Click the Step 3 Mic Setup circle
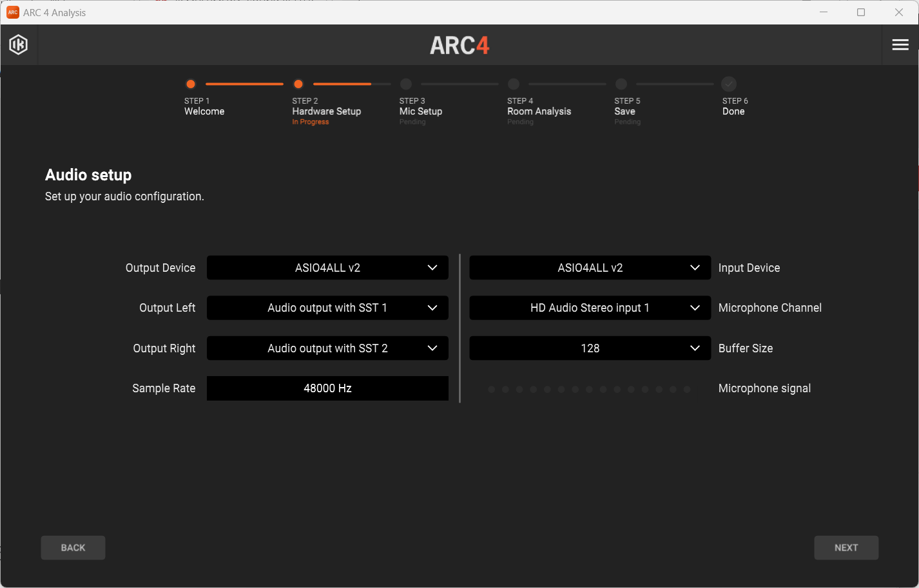 [x=406, y=84]
